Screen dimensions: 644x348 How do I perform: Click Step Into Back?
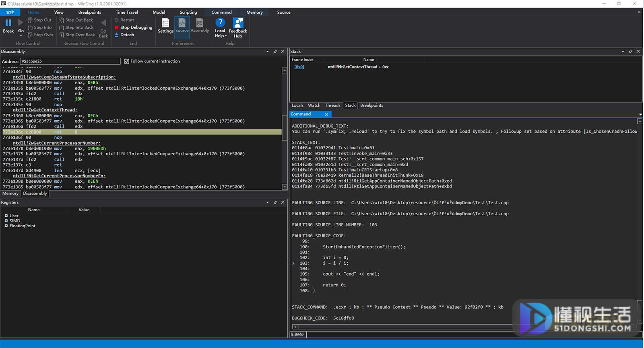[x=76, y=27]
